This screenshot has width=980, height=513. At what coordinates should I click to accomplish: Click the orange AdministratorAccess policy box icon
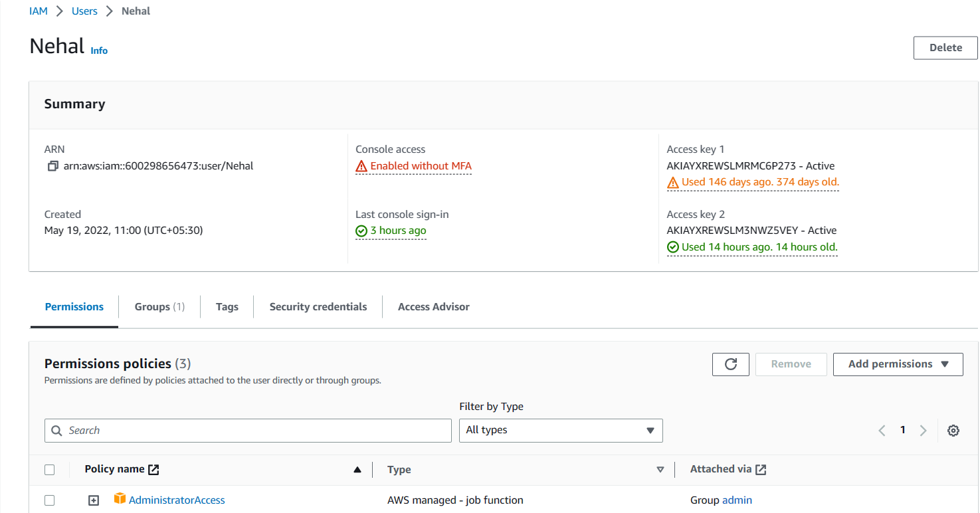tap(120, 499)
